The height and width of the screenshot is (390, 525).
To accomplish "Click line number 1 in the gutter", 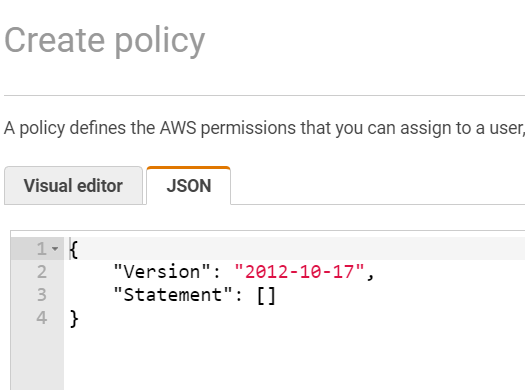I will 42,248.
